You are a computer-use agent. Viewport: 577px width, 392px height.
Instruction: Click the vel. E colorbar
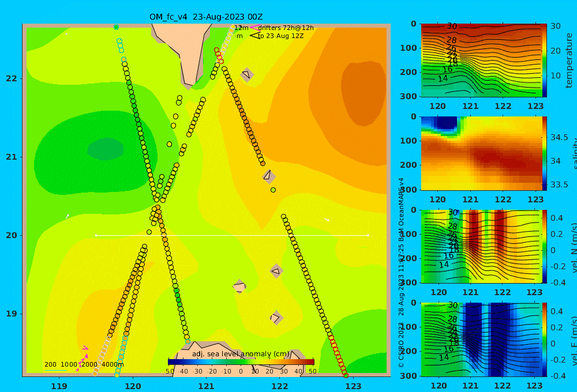tap(544, 340)
